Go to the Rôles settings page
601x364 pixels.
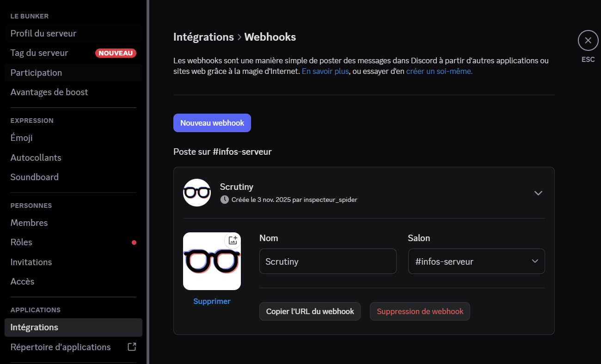click(x=22, y=242)
